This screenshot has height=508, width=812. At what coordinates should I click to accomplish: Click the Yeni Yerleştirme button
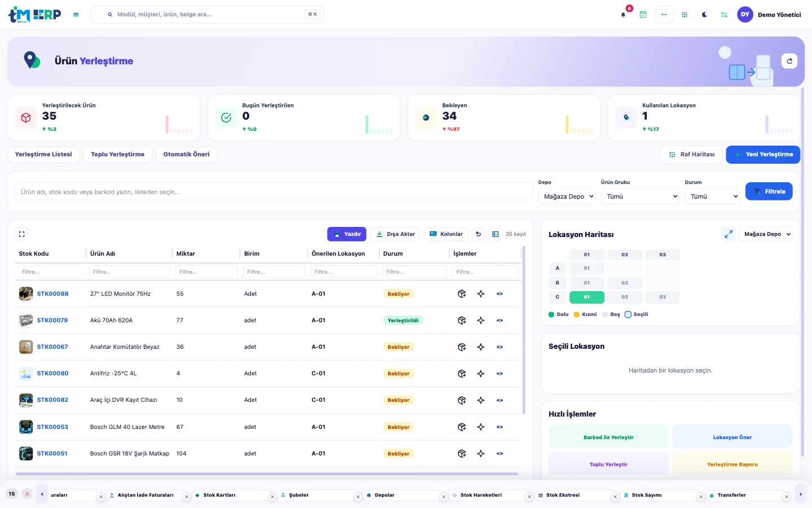pyautogui.click(x=763, y=155)
